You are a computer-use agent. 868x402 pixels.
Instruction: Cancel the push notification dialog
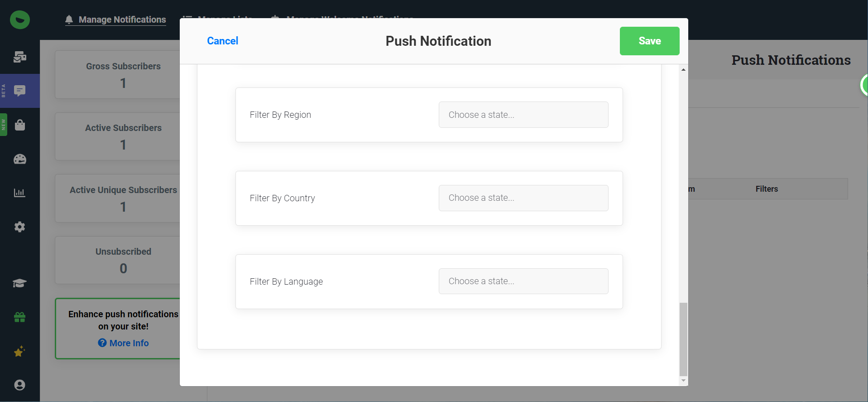(x=222, y=41)
